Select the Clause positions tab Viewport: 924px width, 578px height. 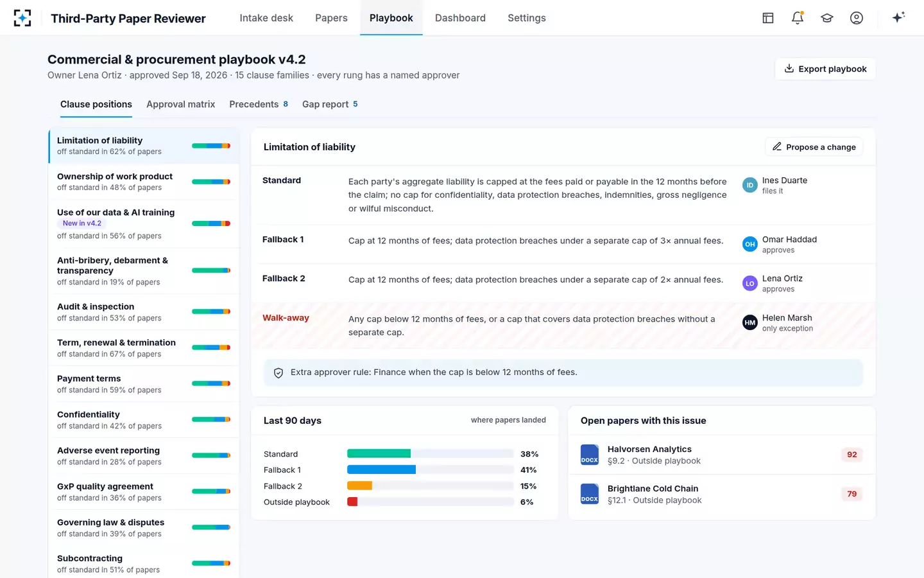pos(96,104)
